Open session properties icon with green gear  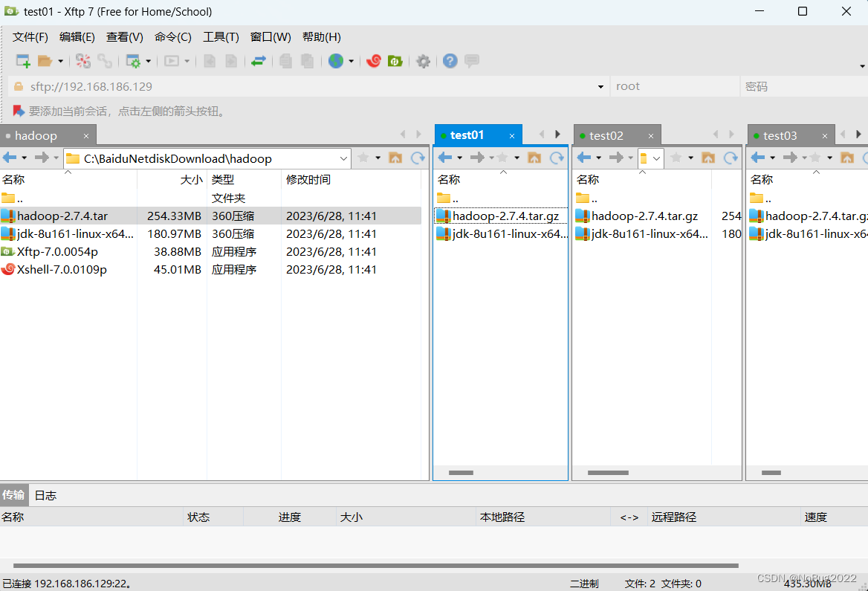tap(133, 61)
